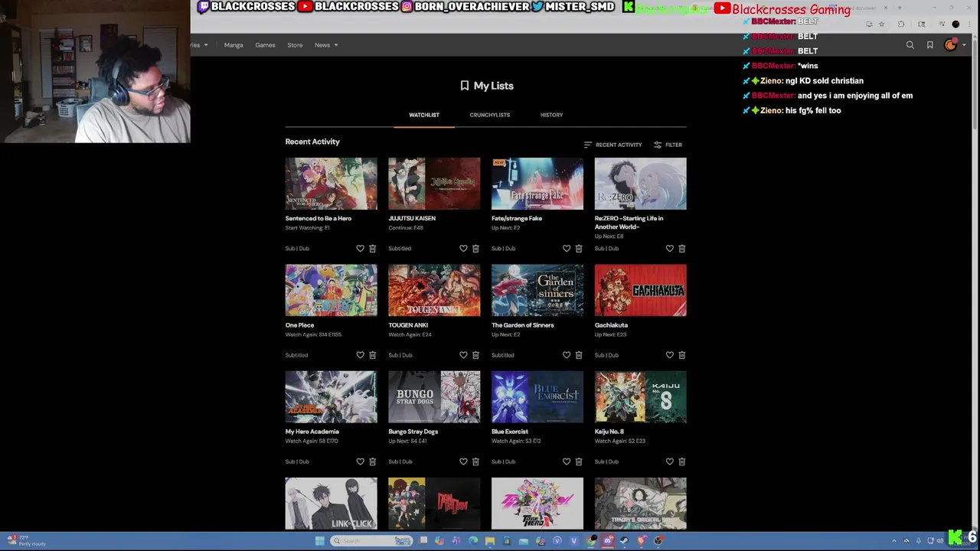Open the Bungo Stray Dogs thumbnail
The image size is (980, 551).
click(x=434, y=396)
